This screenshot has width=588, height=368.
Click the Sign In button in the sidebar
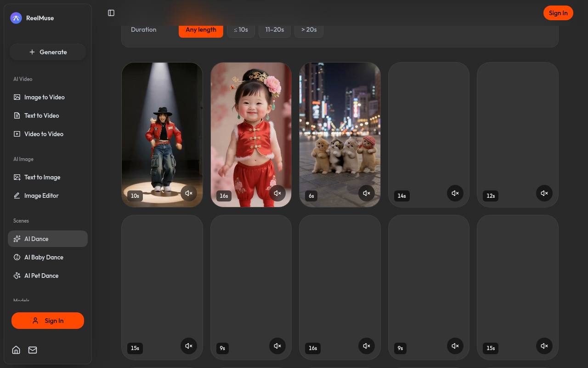click(x=48, y=321)
